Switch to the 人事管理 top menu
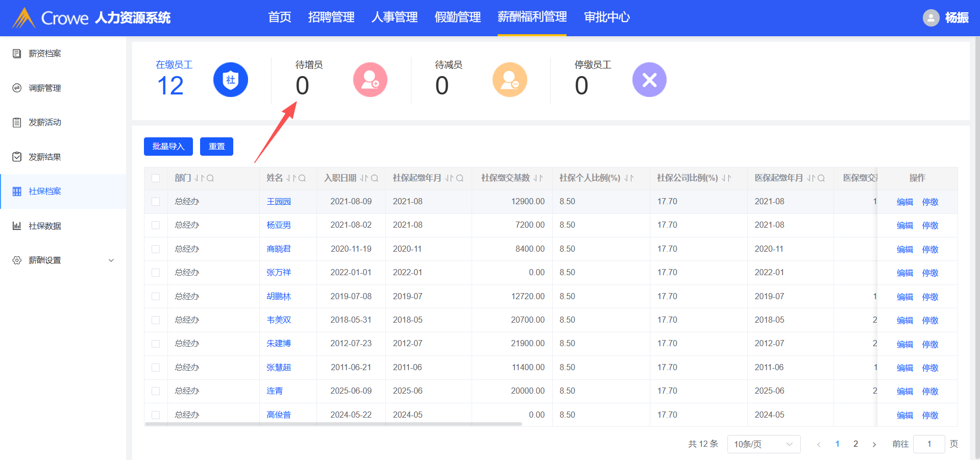This screenshot has width=980, height=460. (394, 17)
